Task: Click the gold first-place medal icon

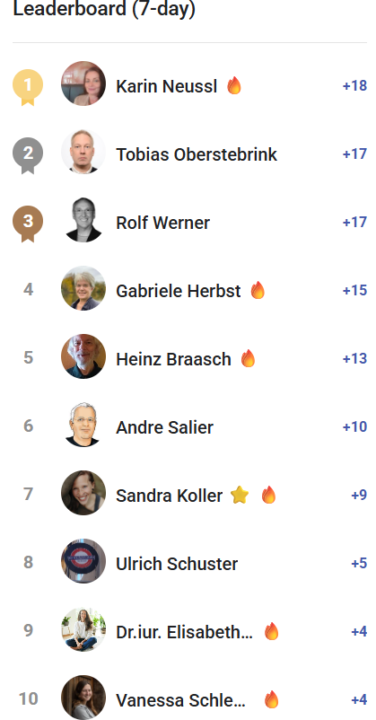Action: pos(28,87)
